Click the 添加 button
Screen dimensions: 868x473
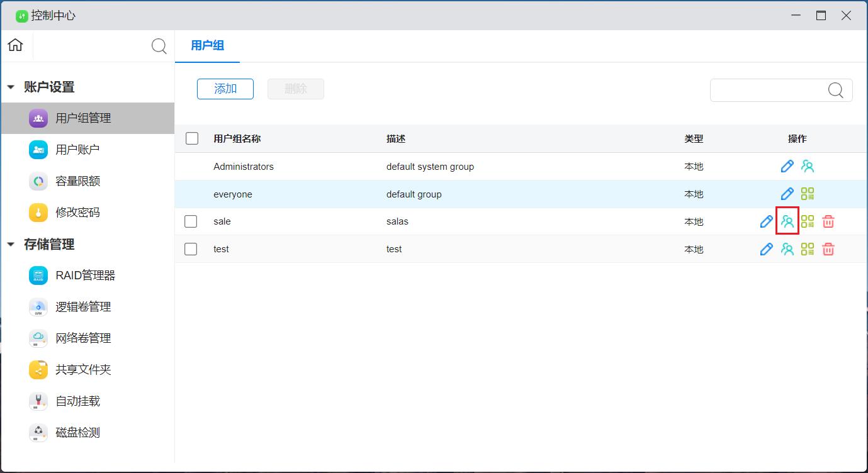(x=225, y=89)
